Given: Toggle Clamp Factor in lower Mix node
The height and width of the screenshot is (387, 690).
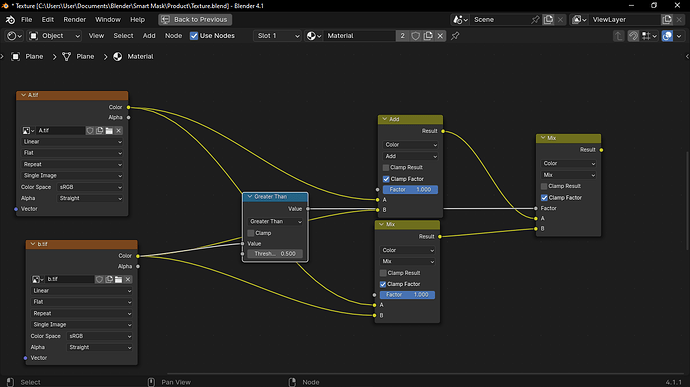Looking at the screenshot, I should pyautogui.click(x=383, y=284).
